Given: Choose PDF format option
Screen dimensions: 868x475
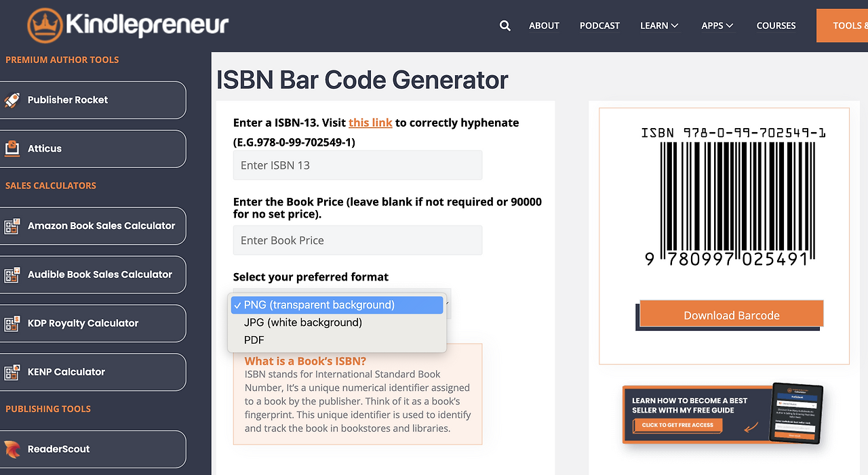Looking at the screenshot, I should coord(337,340).
